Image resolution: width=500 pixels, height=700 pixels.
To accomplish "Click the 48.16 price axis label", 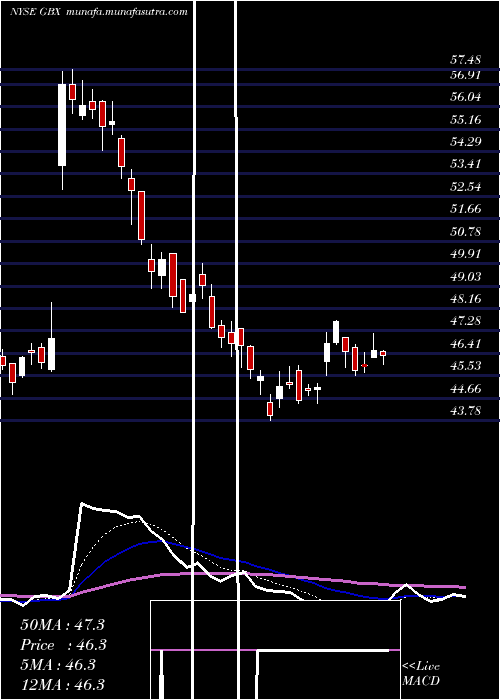I will tap(465, 299).
